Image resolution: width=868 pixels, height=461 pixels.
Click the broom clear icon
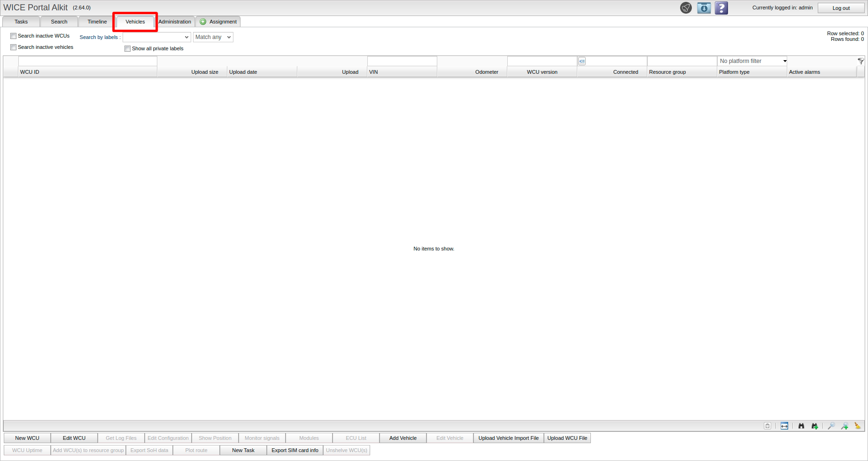pos(857,426)
